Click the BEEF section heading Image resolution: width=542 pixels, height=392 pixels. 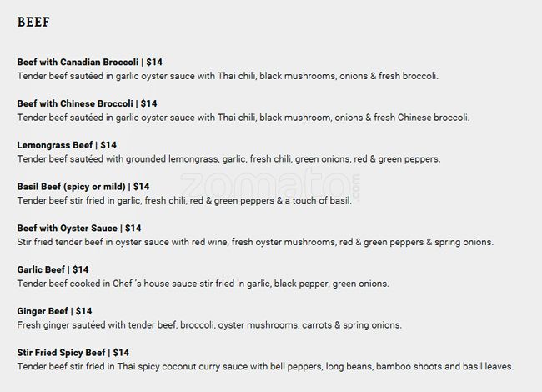[33, 23]
